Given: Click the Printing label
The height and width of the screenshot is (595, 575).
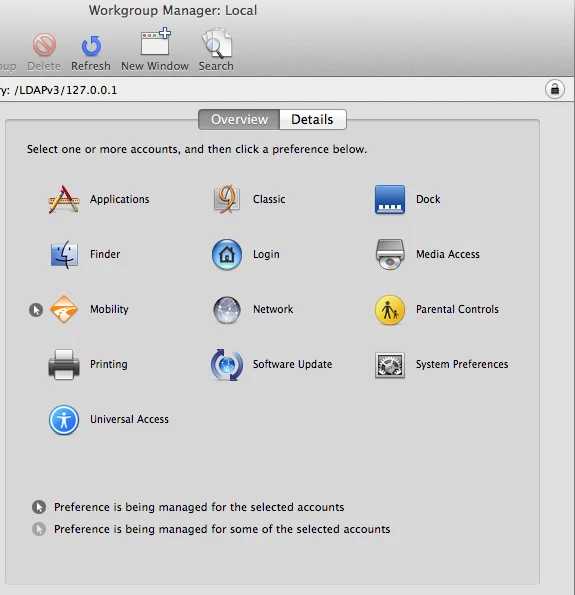Looking at the screenshot, I should (109, 364).
